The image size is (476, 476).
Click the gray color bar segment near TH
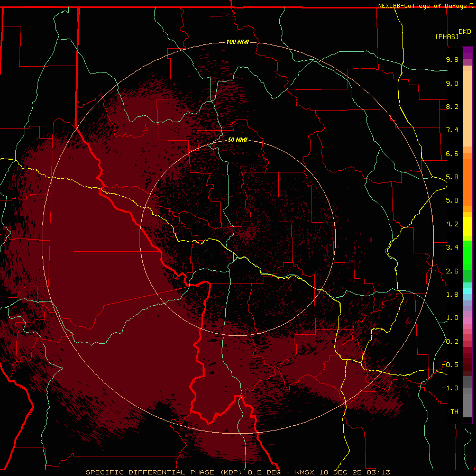click(467, 405)
